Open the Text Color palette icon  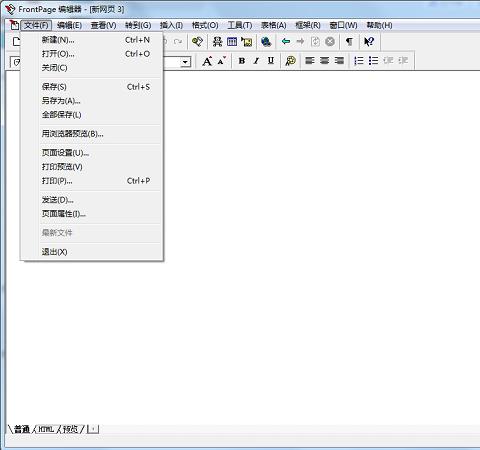click(x=290, y=61)
